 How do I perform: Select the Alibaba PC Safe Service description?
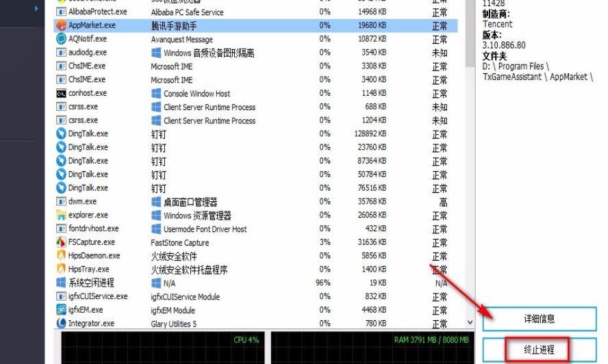pos(188,12)
